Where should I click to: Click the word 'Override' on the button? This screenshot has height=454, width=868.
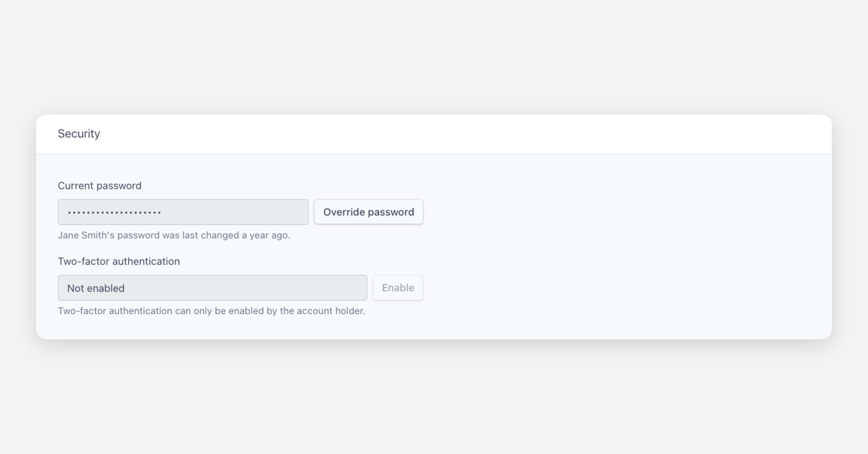click(344, 212)
